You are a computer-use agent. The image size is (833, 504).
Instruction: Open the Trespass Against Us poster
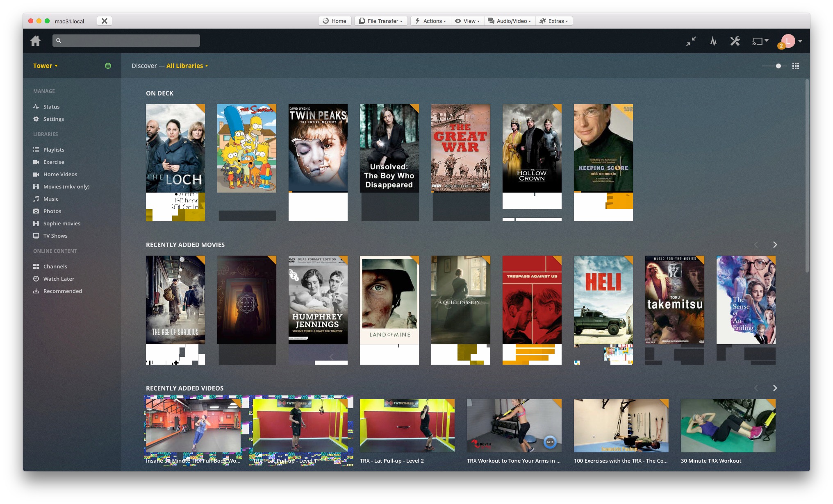point(532,300)
